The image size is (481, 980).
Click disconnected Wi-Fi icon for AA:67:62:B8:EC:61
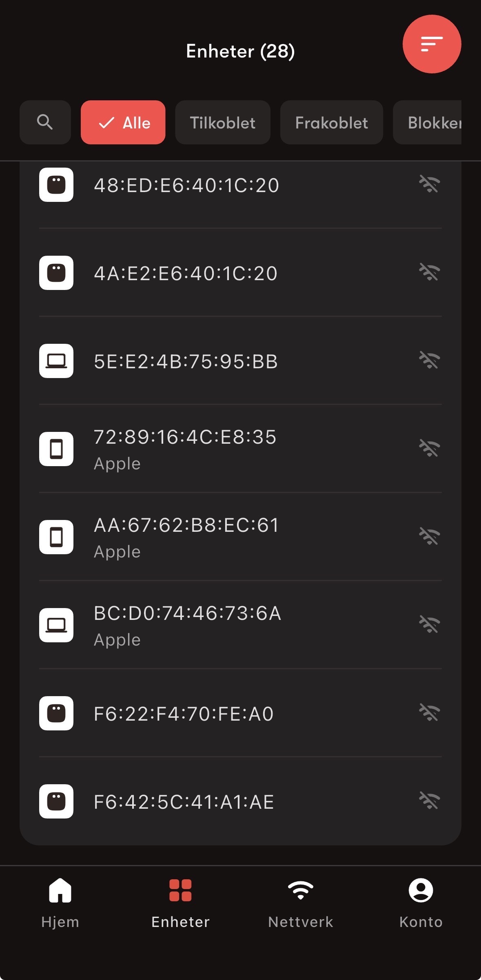click(x=429, y=536)
